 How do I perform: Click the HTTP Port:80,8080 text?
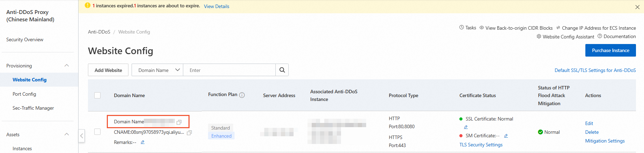402,123
